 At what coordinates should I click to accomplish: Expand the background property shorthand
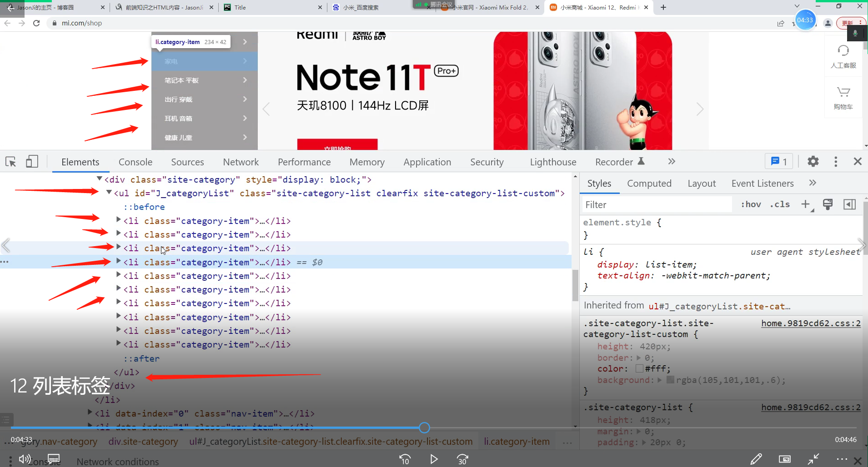(660, 380)
